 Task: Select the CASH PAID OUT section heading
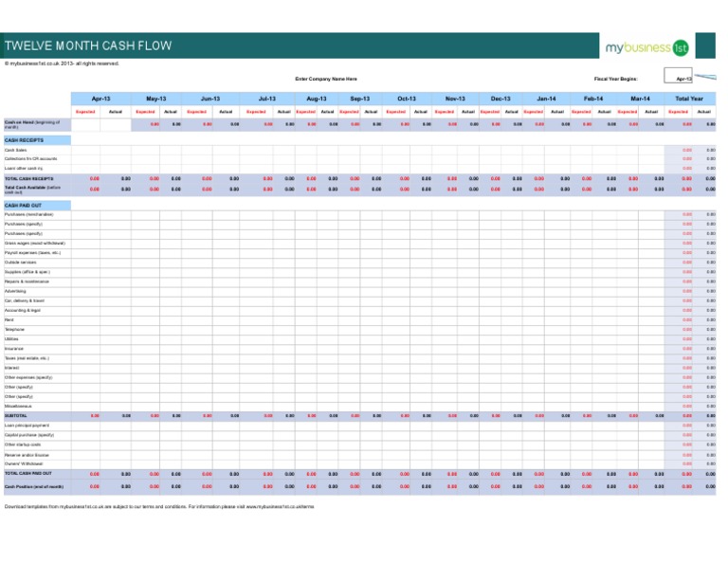[x=37, y=205]
